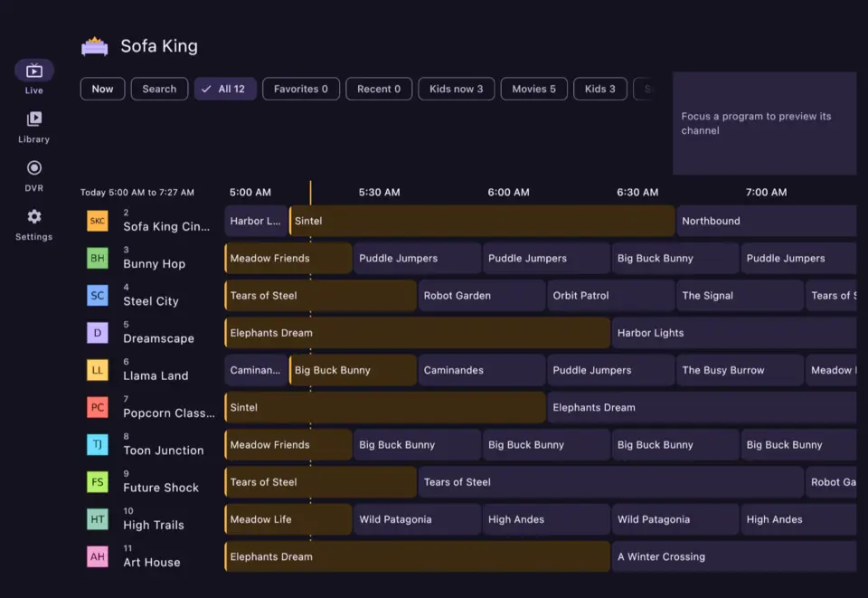868x598 pixels.
Task: Select the AH Art House channel badge
Action: pos(98,556)
